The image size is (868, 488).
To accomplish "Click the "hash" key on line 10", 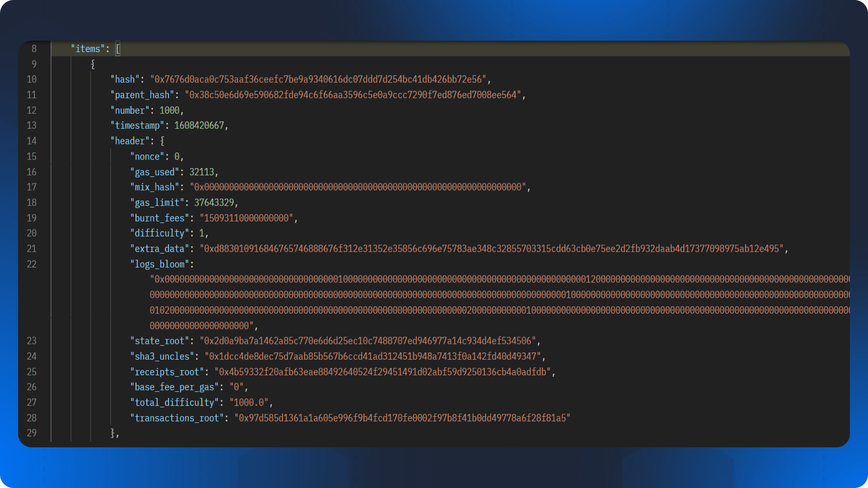I will pos(125,80).
